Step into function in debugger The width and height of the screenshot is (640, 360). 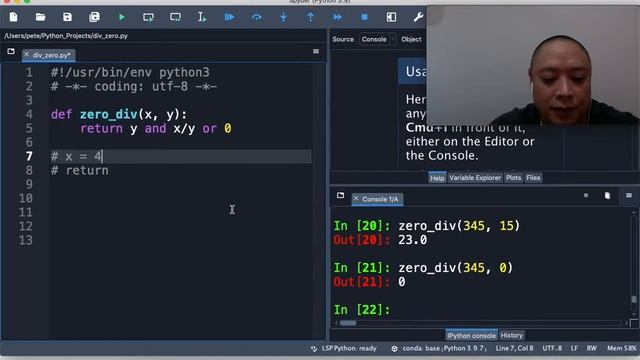283,17
